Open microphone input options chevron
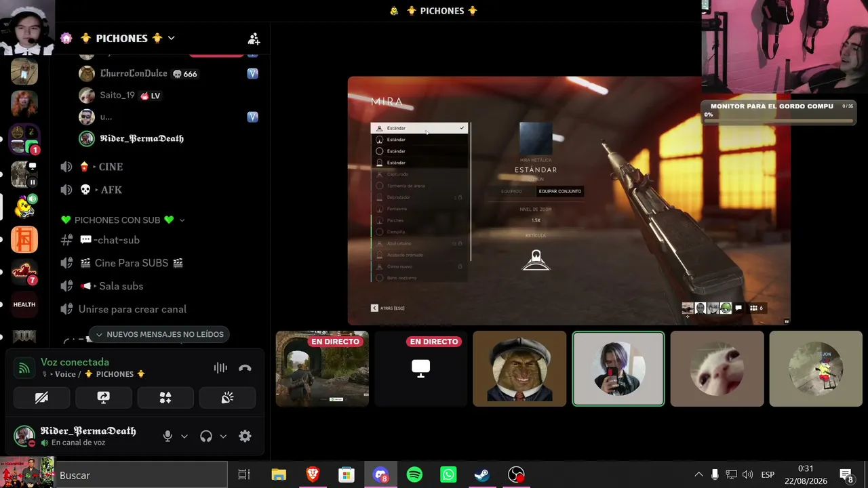Image resolution: width=868 pixels, height=488 pixels. (x=184, y=436)
